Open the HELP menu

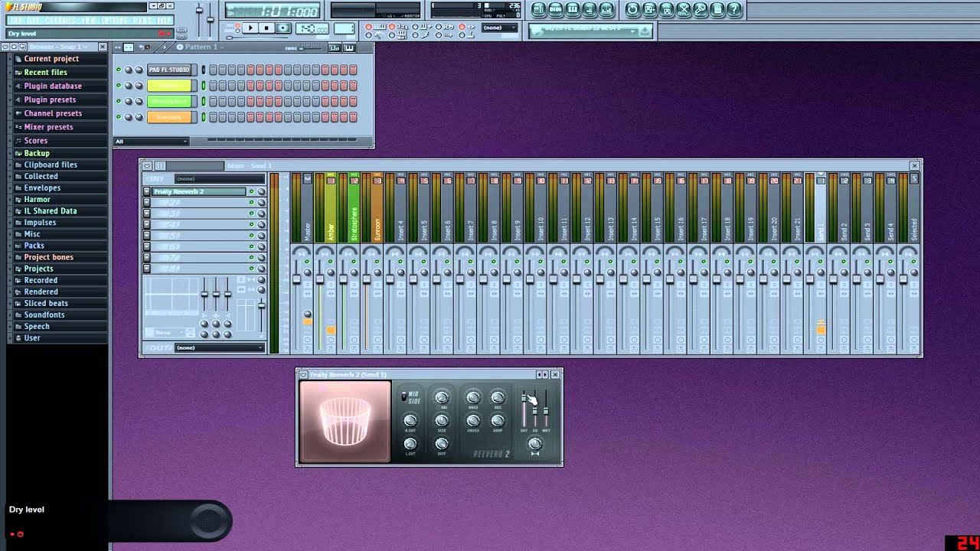click(164, 21)
